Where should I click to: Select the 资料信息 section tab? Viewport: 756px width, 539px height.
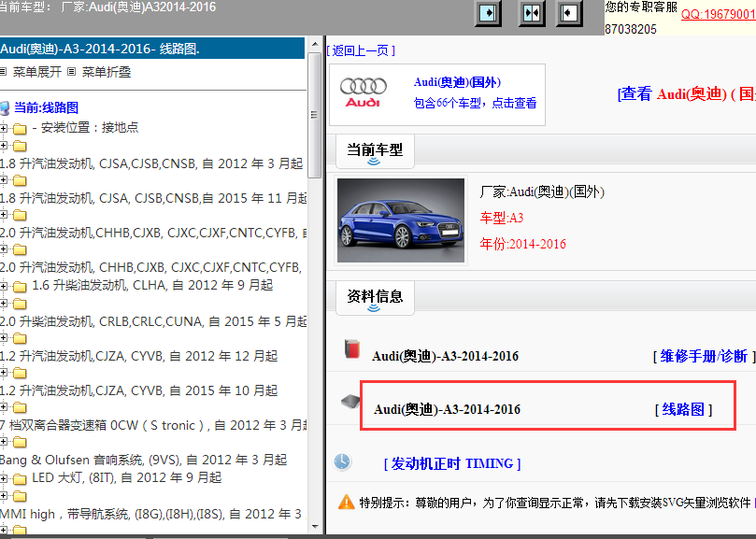(x=375, y=297)
